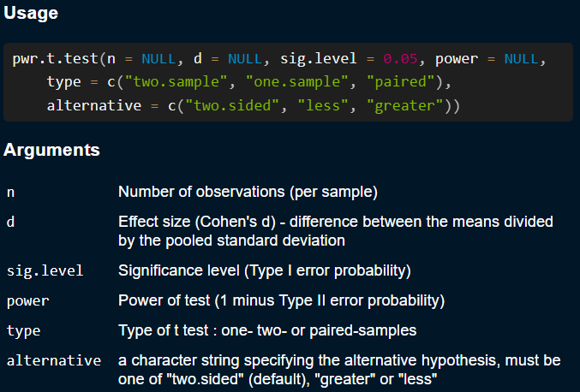Click the d argument name
This screenshot has height=392, width=580.
click(x=10, y=223)
